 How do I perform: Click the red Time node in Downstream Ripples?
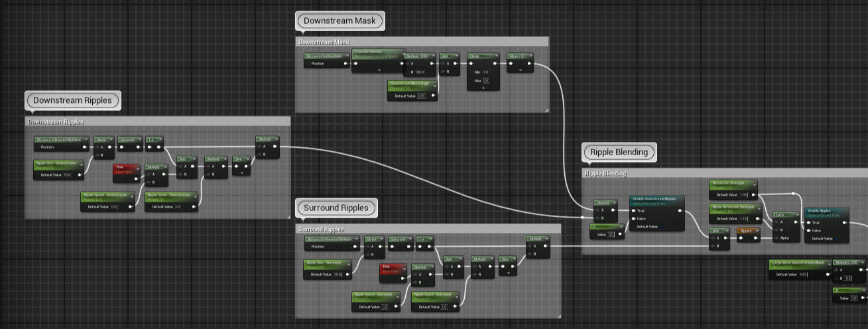127,169
